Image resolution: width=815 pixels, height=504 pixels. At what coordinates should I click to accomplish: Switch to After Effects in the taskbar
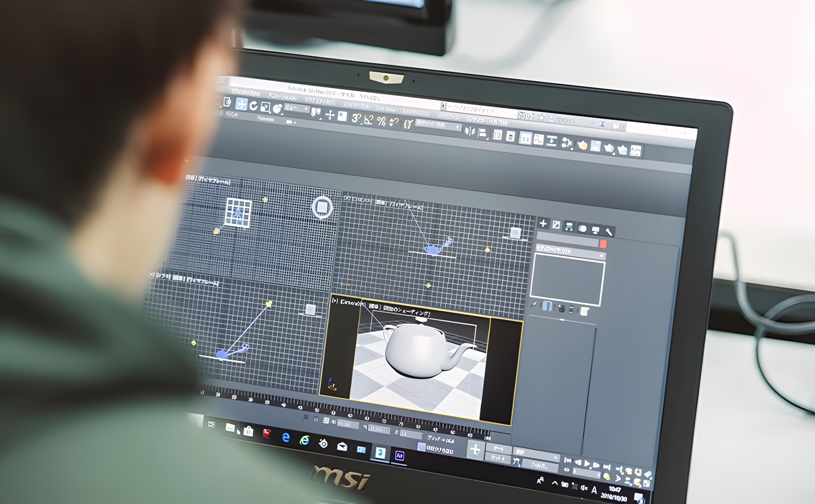pos(399,455)
